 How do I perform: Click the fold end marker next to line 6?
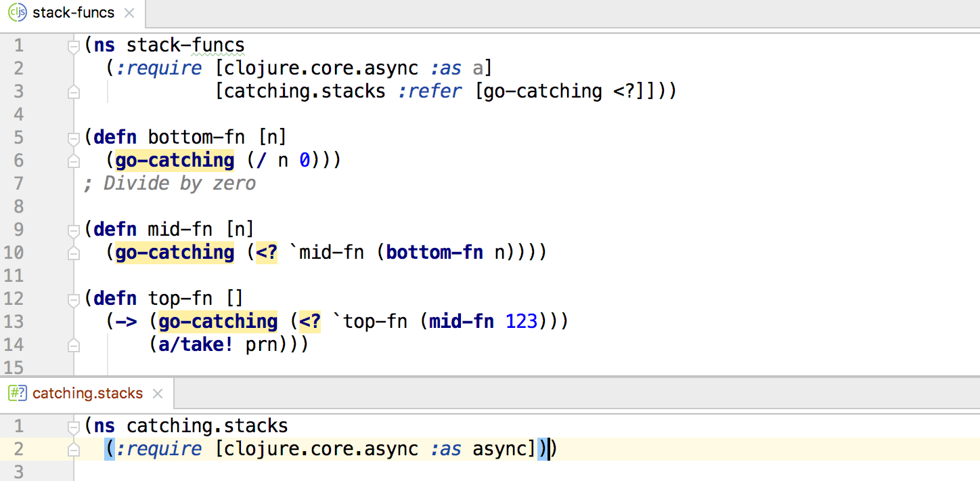[73, 160]
